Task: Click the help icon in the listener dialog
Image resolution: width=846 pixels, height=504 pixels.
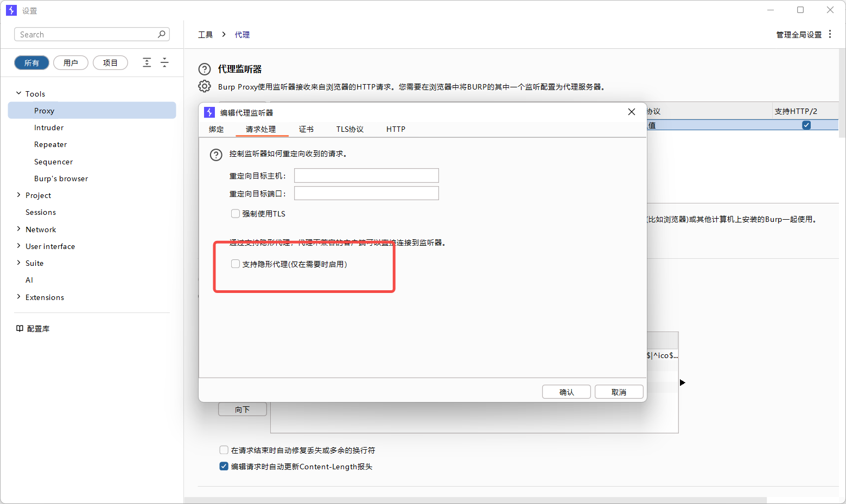Action: [216, 155]
